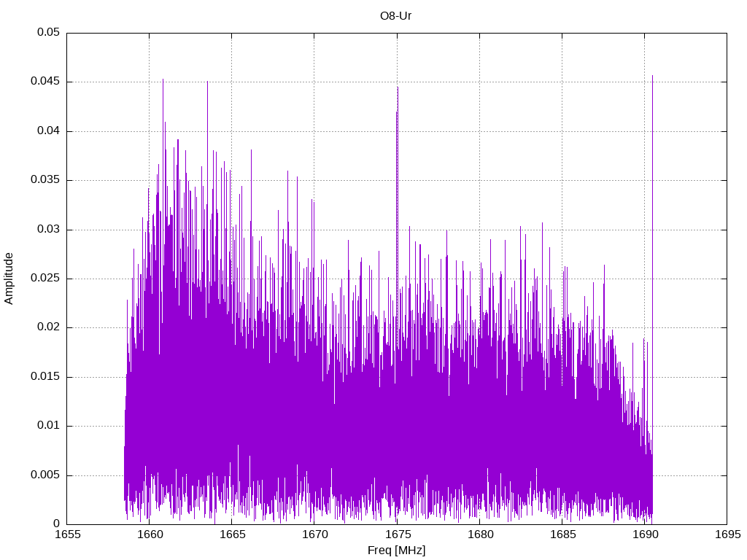Viewport: 747px width, 560px height.
Task: Click the plot title O8-Ur
Action: click(x=395, y=16)
